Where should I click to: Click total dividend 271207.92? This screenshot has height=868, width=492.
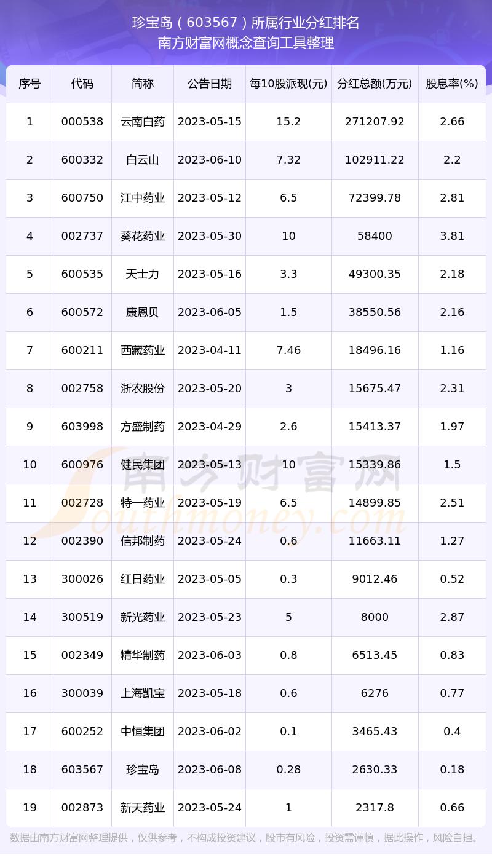(375, 122)
